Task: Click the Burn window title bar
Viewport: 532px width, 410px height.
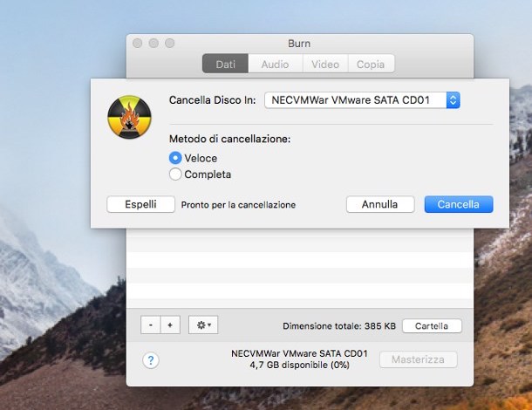Action: pyautogui.click(x=299, y=43)
